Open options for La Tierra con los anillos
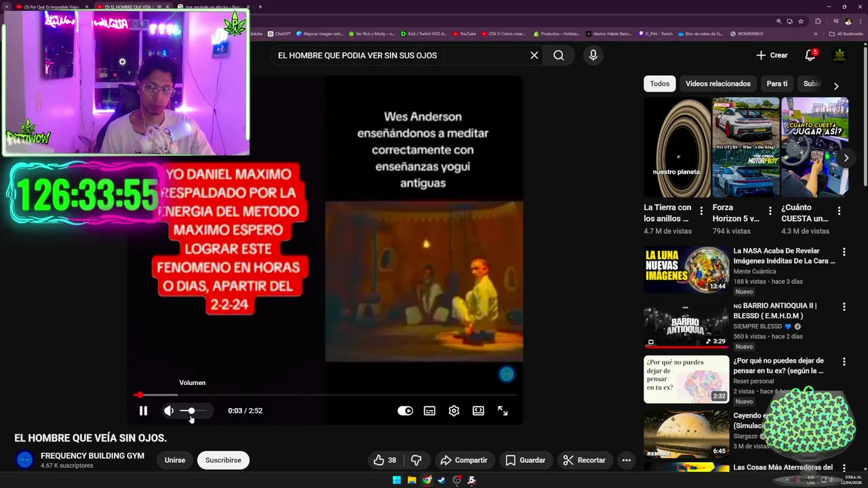Screen dimensions: 868x488 click(x=701, y=211)
